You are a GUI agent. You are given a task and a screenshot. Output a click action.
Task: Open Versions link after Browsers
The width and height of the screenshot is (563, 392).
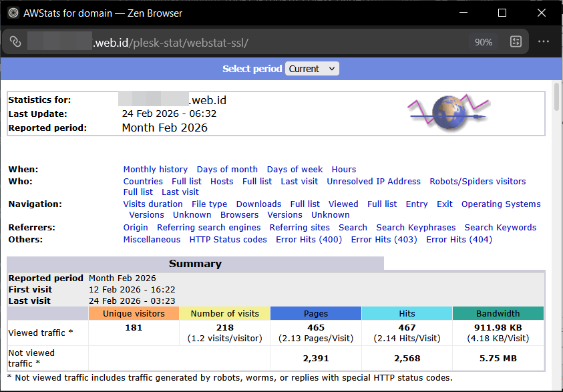pyautogui.click(x=285, y=214)
